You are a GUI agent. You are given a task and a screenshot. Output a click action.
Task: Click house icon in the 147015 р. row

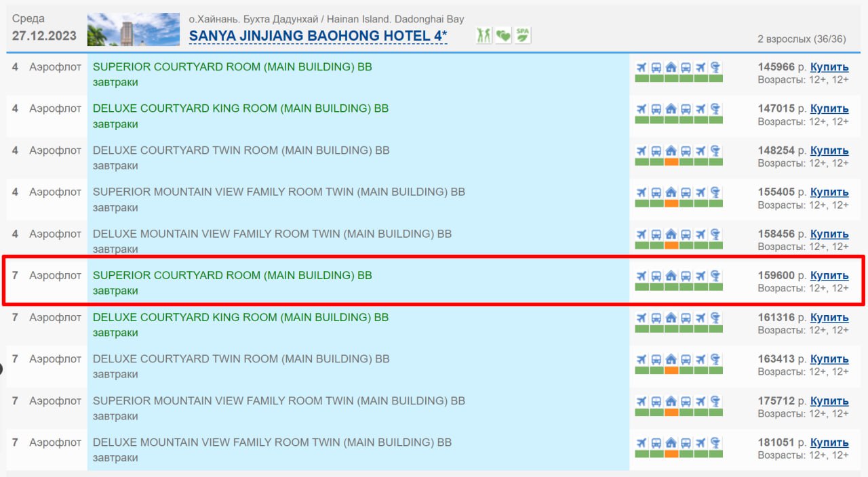[671, 109]
